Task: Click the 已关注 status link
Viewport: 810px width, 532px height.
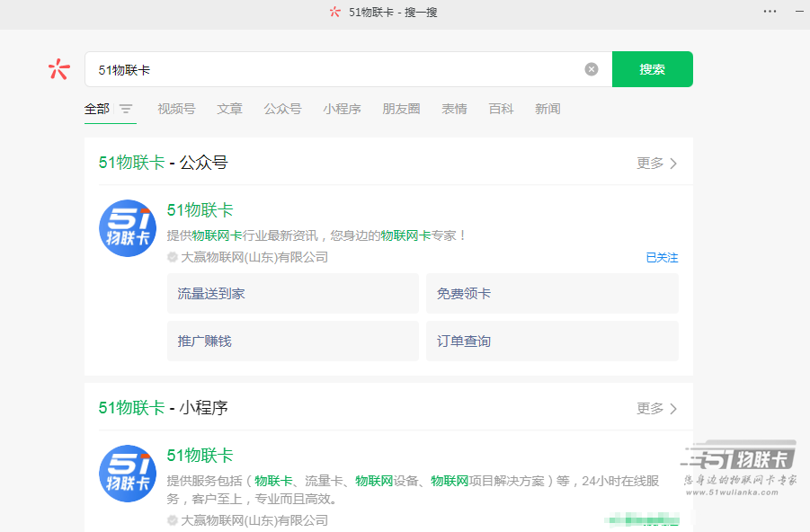Action: point(663,257)
